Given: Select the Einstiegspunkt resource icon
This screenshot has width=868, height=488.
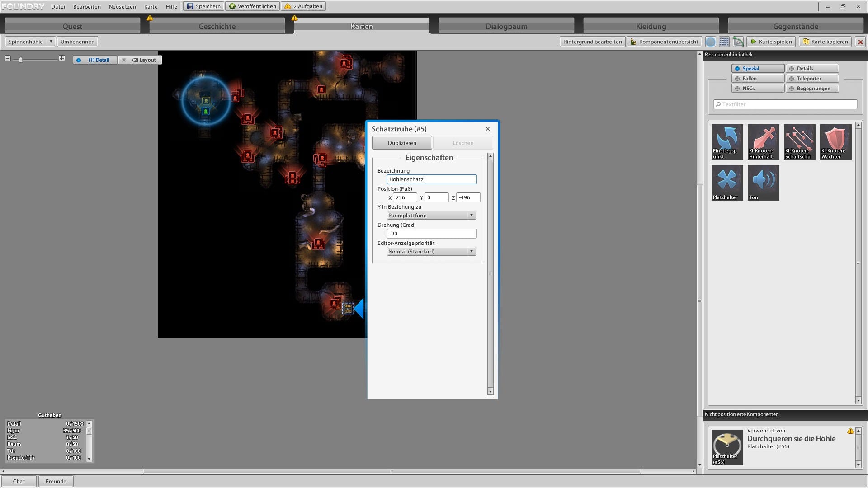Looking at the screenshot, I should (727, 141).
